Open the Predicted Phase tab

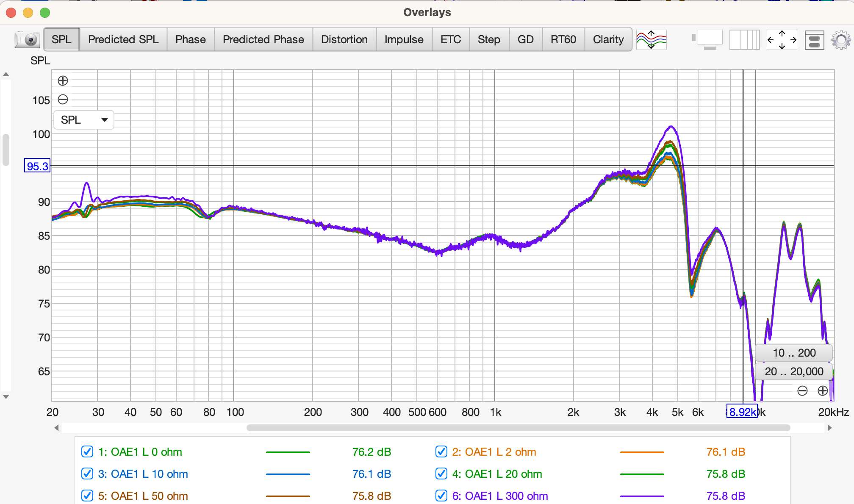coord(263,39)
